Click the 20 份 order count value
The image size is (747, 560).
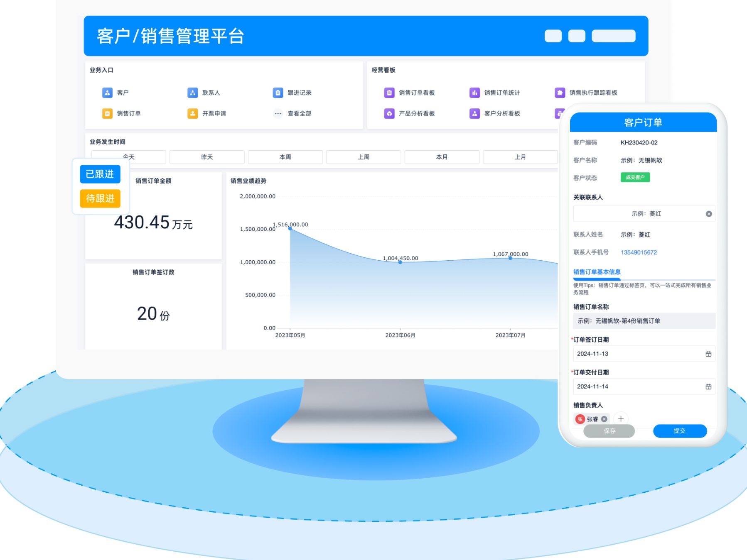pyautogui.click(x=153, y=313)
